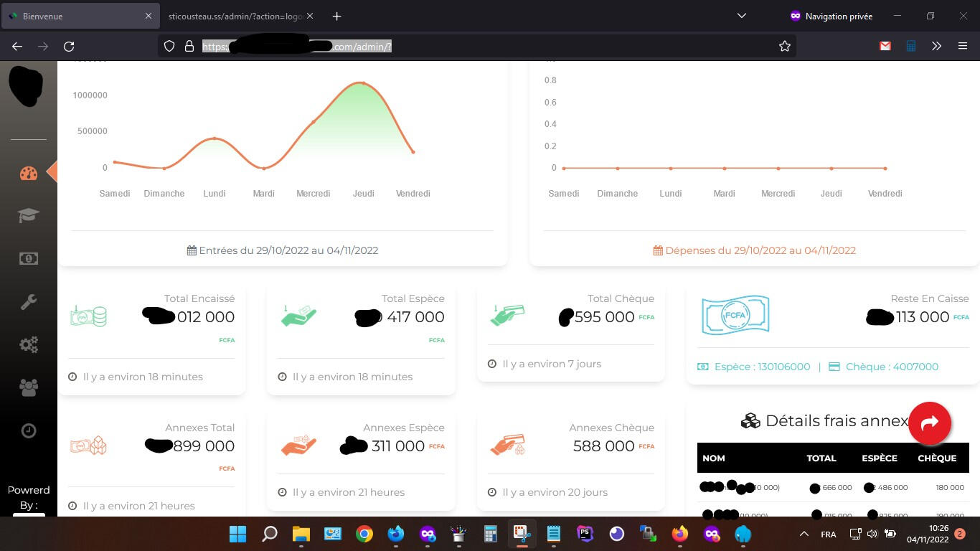Expand the list all tabs chevron

[742, 16]
